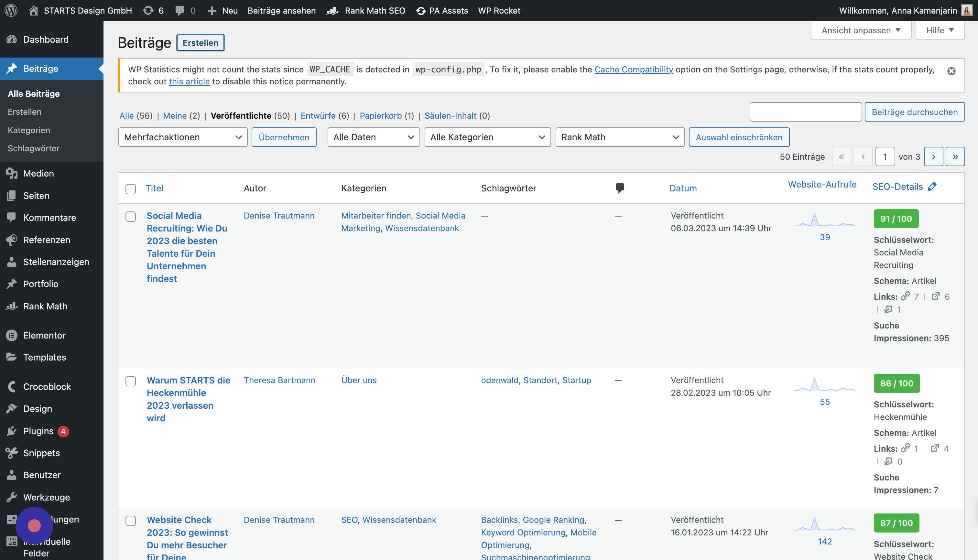
Task: Go to the next page of posts
Action: coord(933,156)
